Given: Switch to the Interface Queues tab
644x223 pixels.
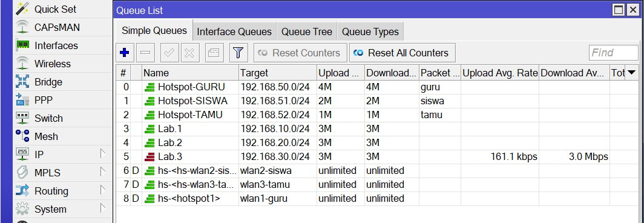Looking at the screenshot, I should (x=234, y=32).
